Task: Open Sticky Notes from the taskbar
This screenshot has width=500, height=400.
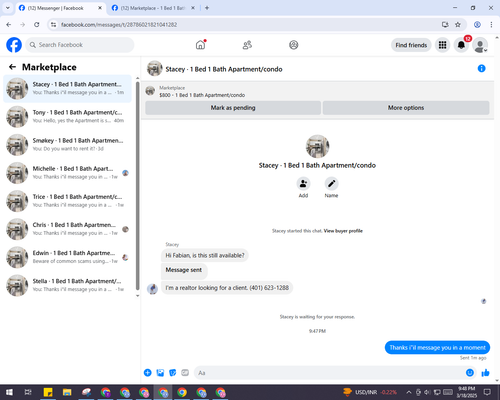Action: (48, 392)
